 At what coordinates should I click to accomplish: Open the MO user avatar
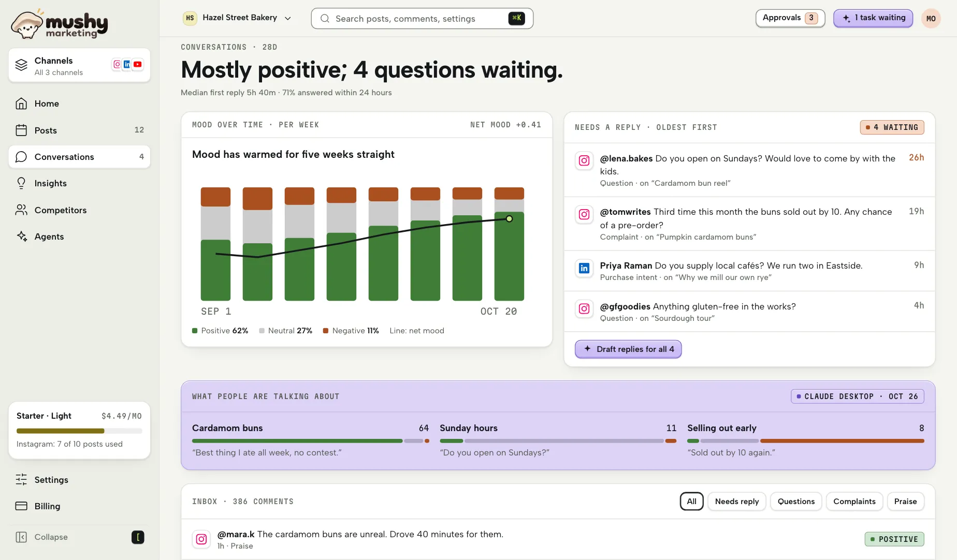[x=931, y=19]
